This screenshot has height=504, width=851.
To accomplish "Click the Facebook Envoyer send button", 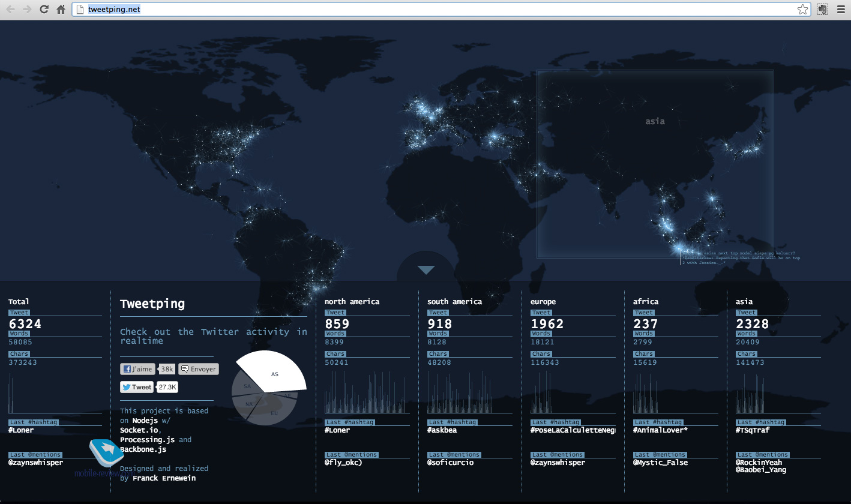I will click(x=199, y=369).
